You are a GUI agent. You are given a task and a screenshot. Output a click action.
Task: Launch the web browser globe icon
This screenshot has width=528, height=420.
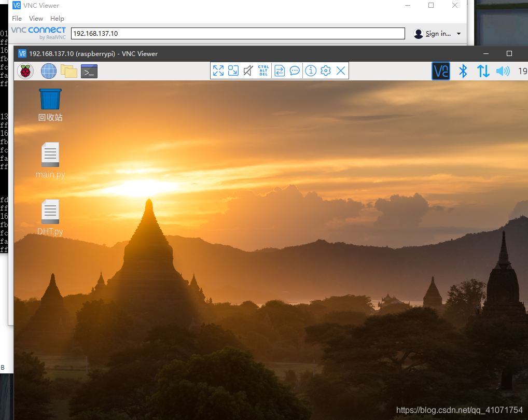coord(49,71)
